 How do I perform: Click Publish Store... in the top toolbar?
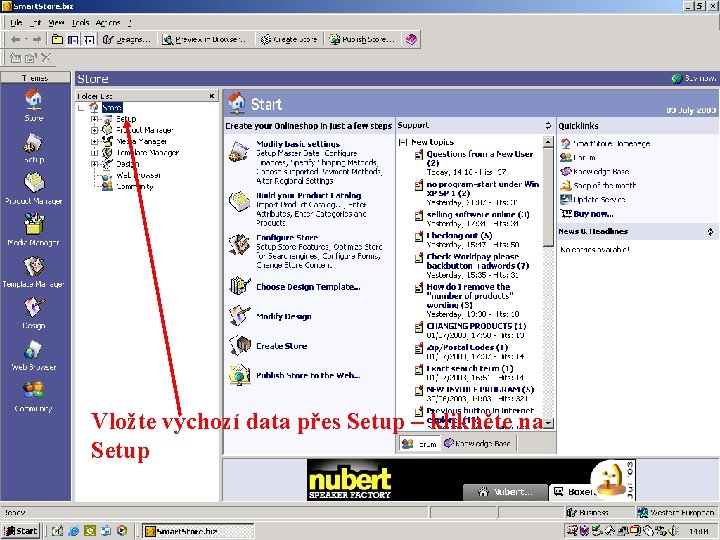click(362, 39)
